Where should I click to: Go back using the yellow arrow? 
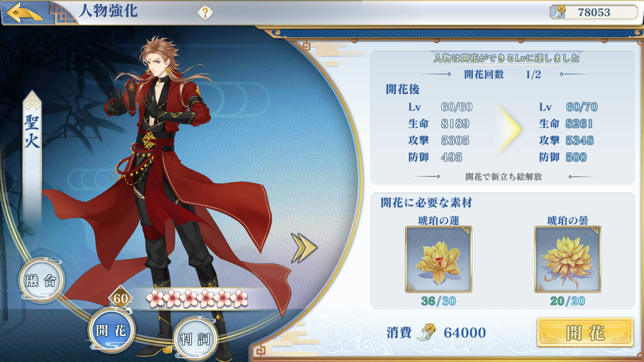tap(25, 13)
